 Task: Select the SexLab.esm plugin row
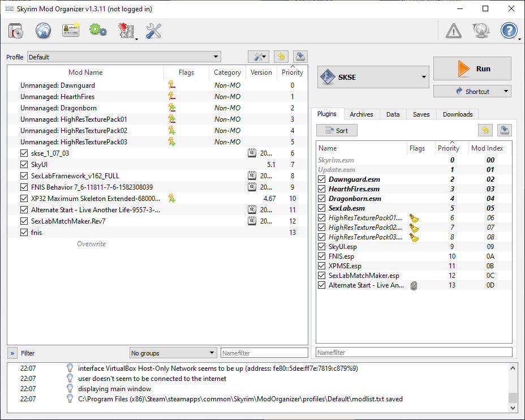(x=414, y=208)
